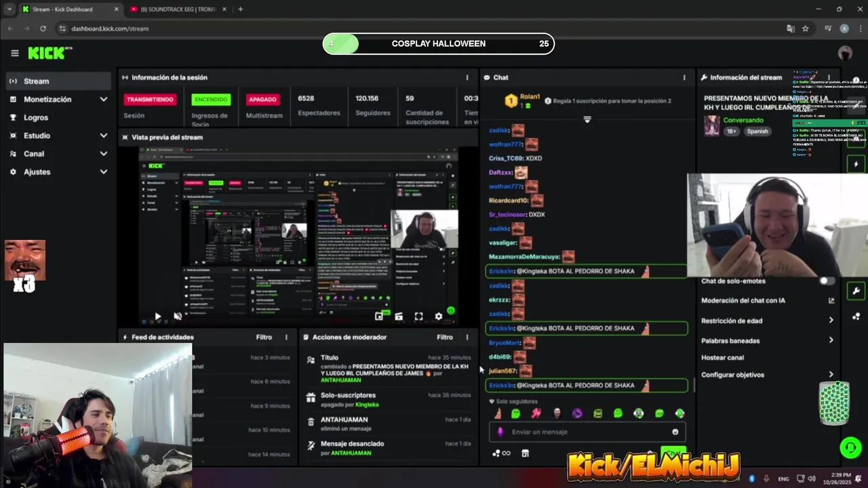Open the emoji picker in message box

(675, 432)
